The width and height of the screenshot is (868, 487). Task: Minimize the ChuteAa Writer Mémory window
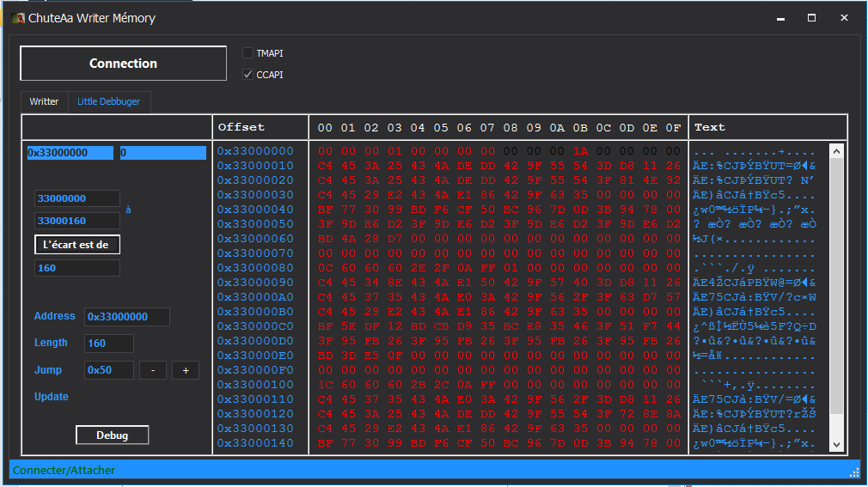[x=780, y=18]
